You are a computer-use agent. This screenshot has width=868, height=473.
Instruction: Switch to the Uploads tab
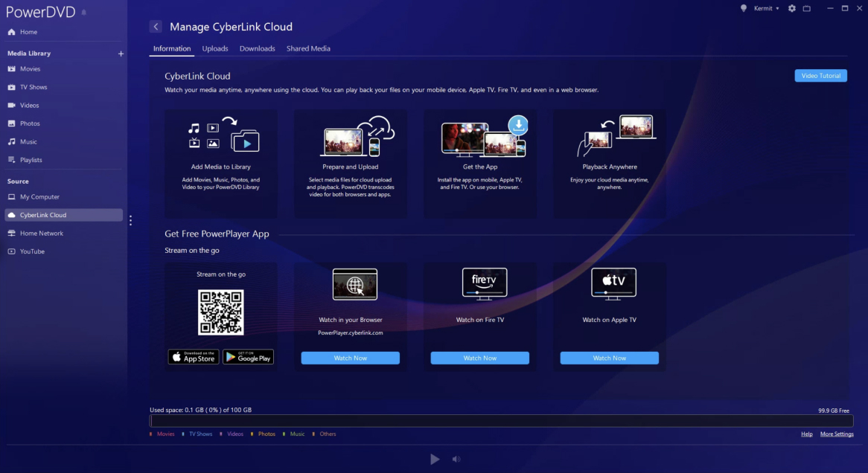215,48
